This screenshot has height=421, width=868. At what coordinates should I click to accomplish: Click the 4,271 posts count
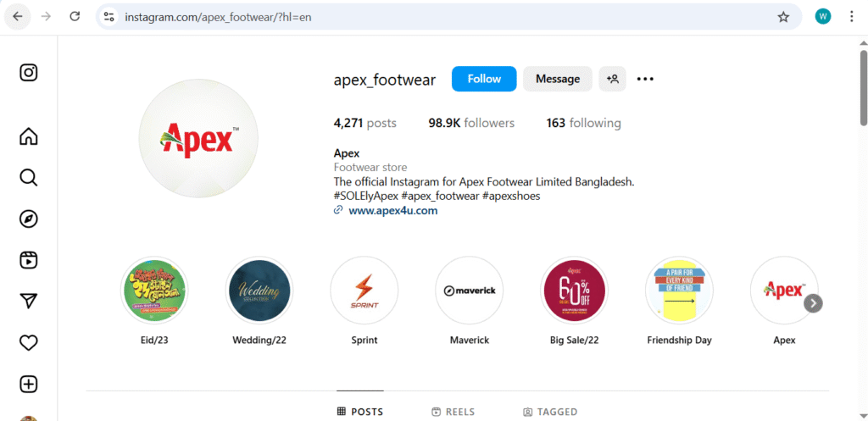pos(364,123)
